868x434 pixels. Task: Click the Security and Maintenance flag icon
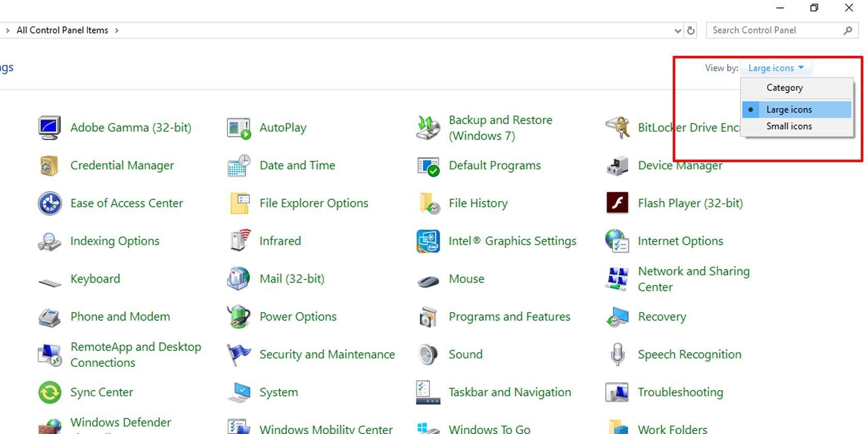pos(239,354)
